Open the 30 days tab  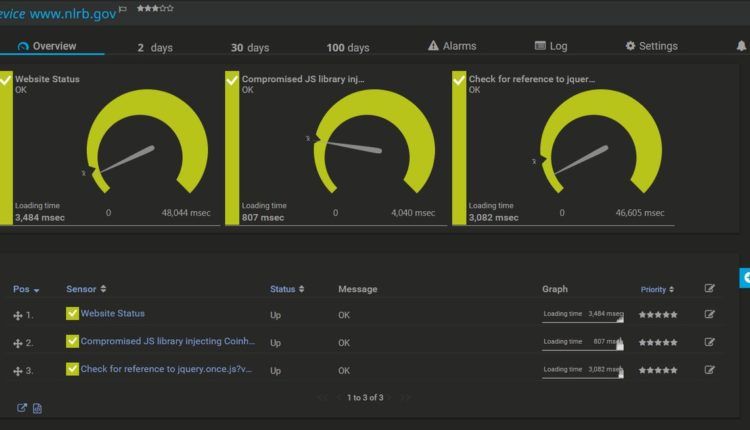click(250, 47)
